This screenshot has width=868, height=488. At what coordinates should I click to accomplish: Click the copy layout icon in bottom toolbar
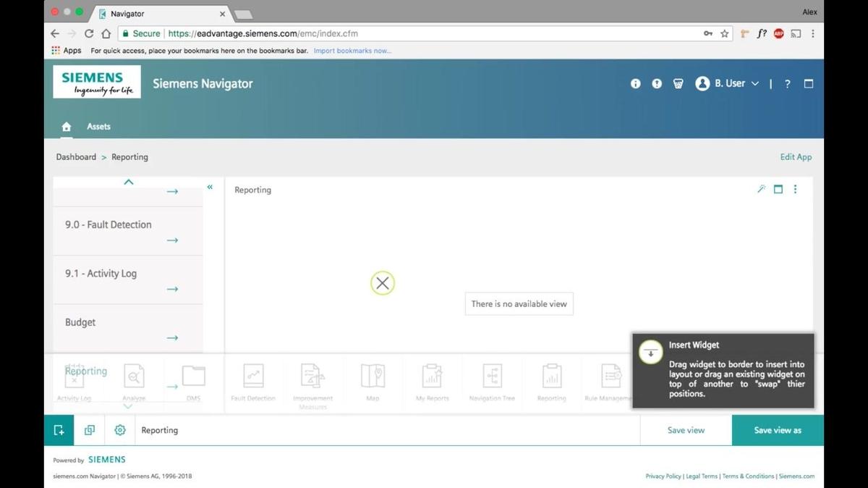point(90,430)
